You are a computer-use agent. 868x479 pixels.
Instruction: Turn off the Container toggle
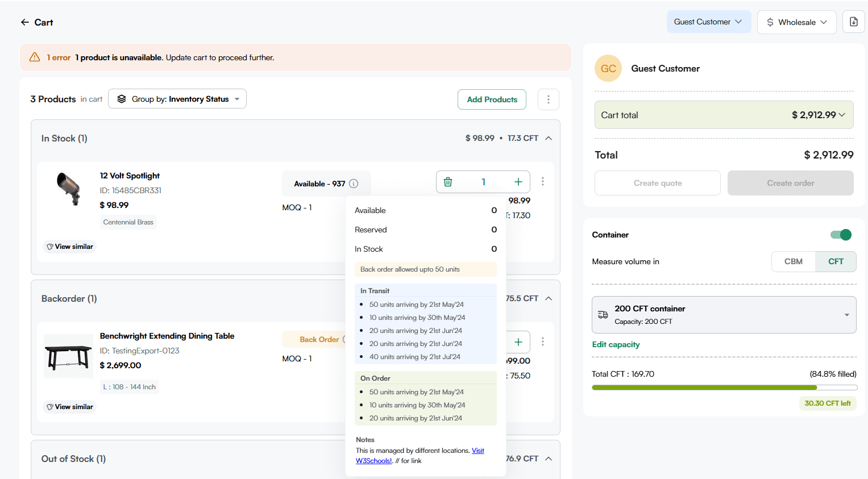point(841,235)
